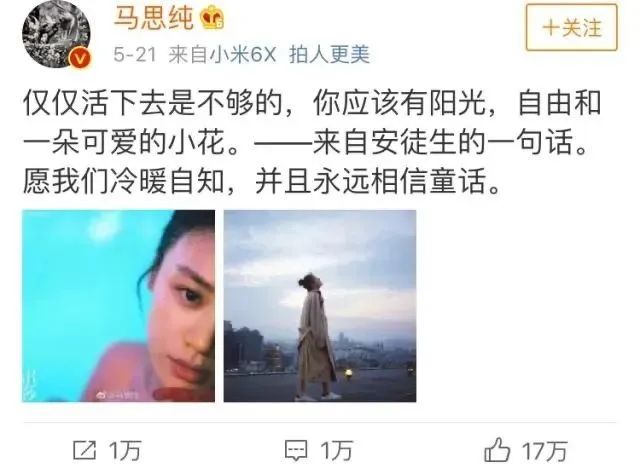640x474 pixels.
Task: Click the like count 17万
Action: [x=545, y=451]
